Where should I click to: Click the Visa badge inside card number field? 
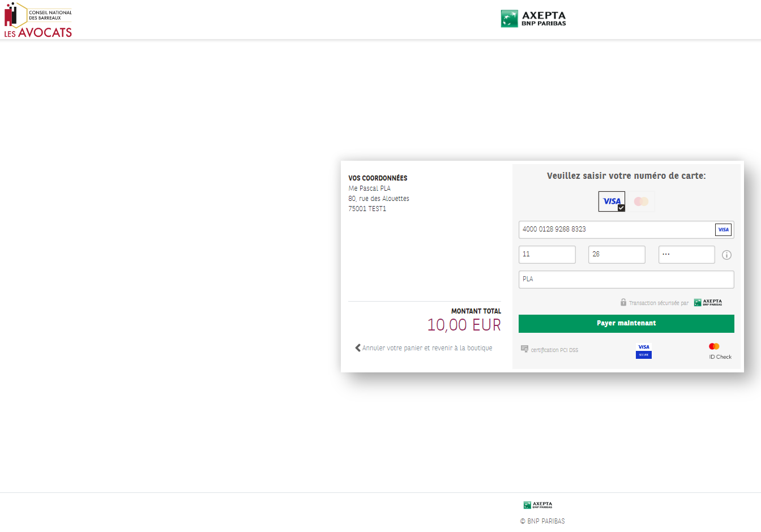724,230
